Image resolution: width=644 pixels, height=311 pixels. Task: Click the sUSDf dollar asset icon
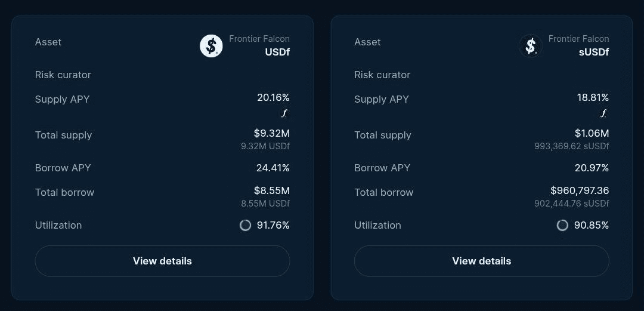tap(531, 45)
